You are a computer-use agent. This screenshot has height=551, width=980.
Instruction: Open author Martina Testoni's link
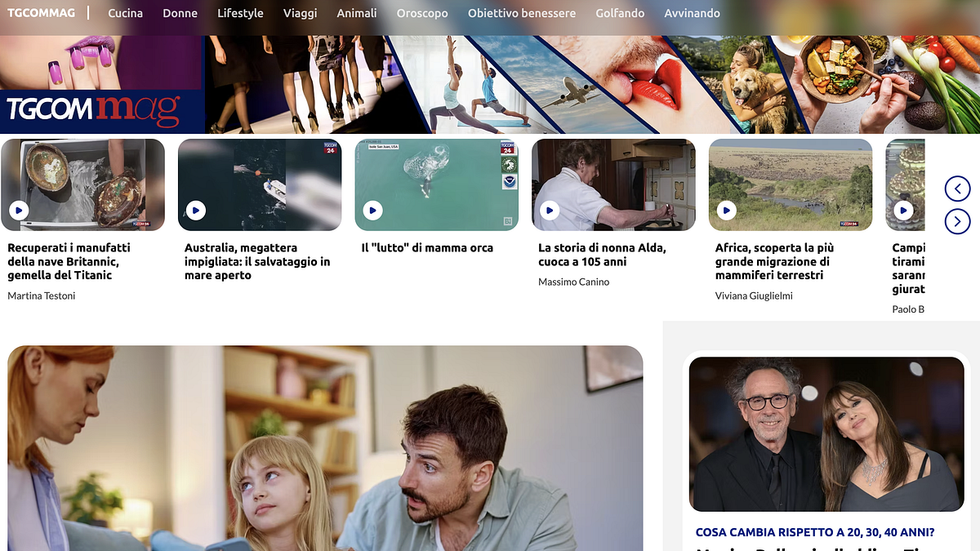click(x=42, y=295)
